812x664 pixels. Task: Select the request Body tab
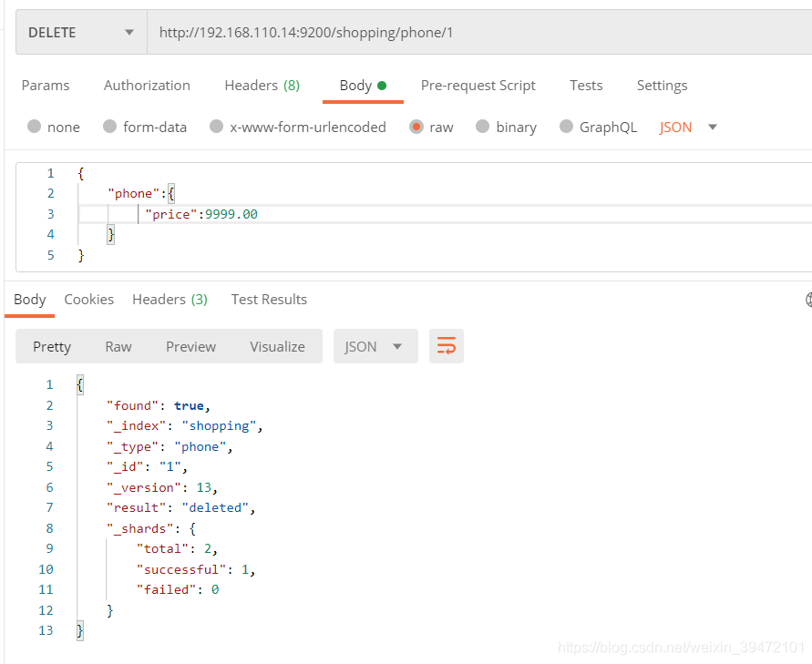tap(363, 86)
